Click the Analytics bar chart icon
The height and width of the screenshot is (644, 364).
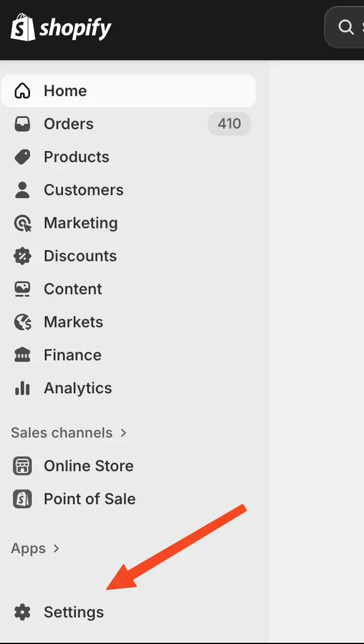(22, 388)
